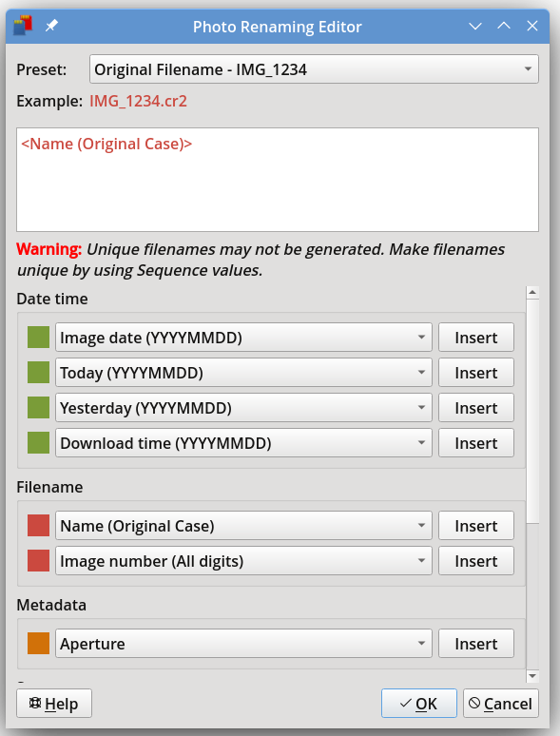Screen dimensions: 560x736
Task: Click the Rapid Photo Downloader app icon
Action: tap(23, 26)
